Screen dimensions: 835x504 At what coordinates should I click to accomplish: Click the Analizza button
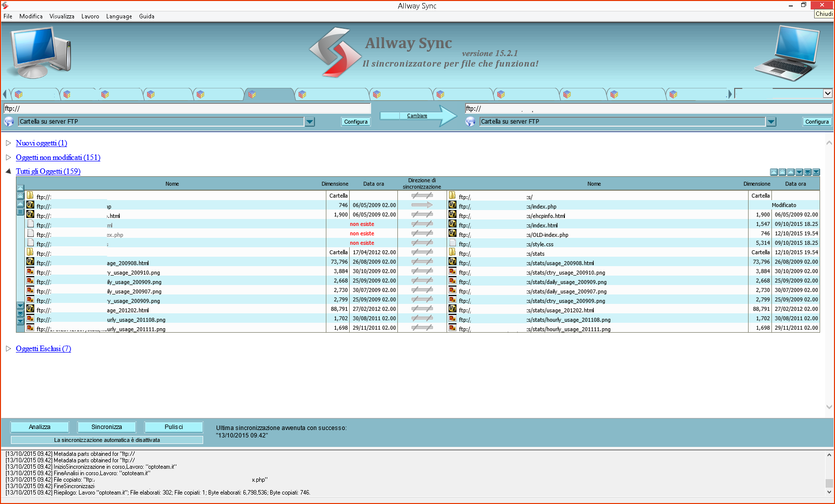pyautogui.click(x=40, y=427)
